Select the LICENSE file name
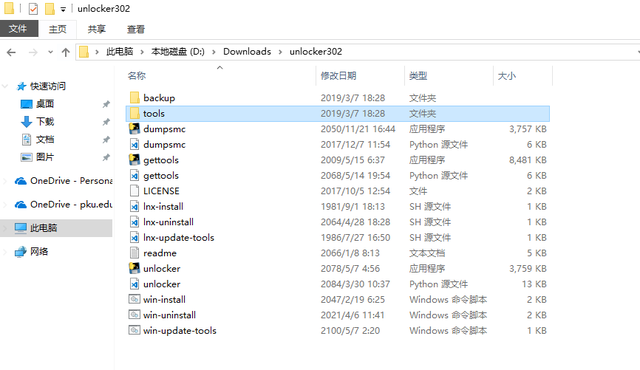This screenshot has width=640, height=370. coord(161,191)
